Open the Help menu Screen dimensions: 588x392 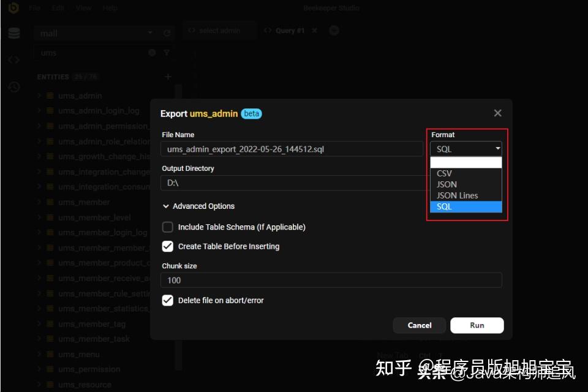coord(110,8)
